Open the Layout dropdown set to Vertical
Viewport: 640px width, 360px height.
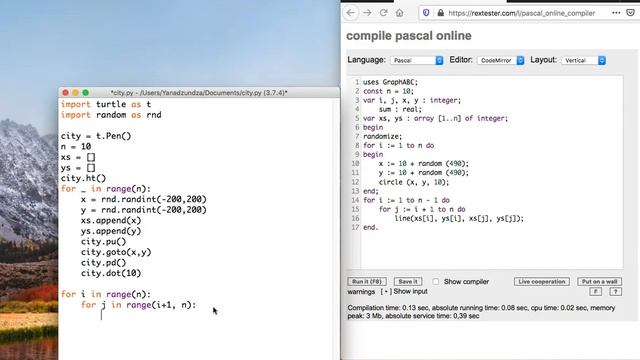point(584,60)
